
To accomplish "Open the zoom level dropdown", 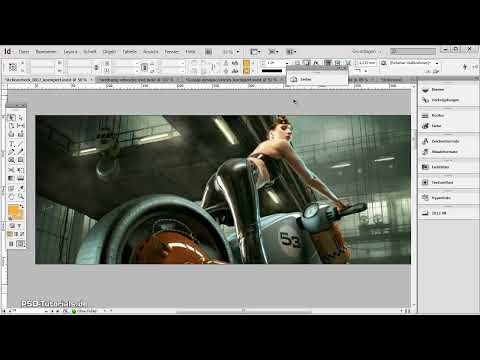I will pos(238,52).
